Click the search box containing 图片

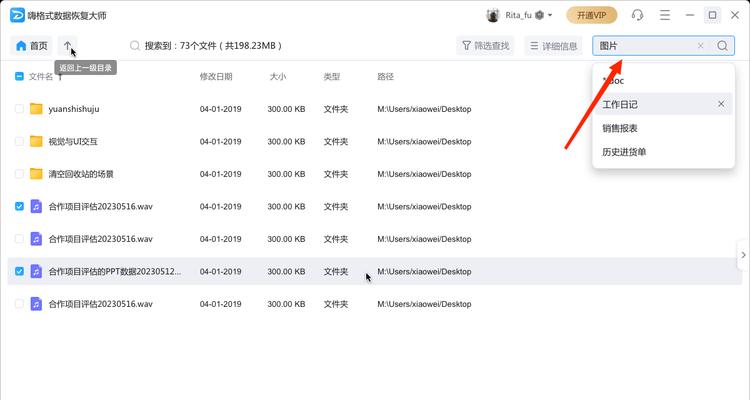point(663,46)
